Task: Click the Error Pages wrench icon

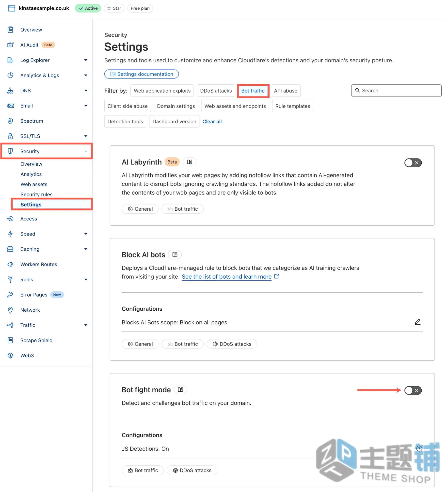Action: point(10,295)
